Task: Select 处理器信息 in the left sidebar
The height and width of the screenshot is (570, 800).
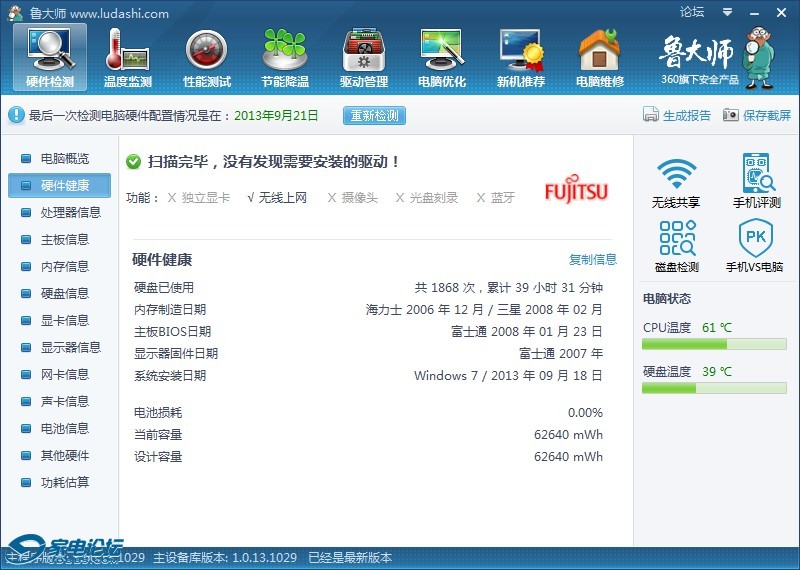Action: 70,212
